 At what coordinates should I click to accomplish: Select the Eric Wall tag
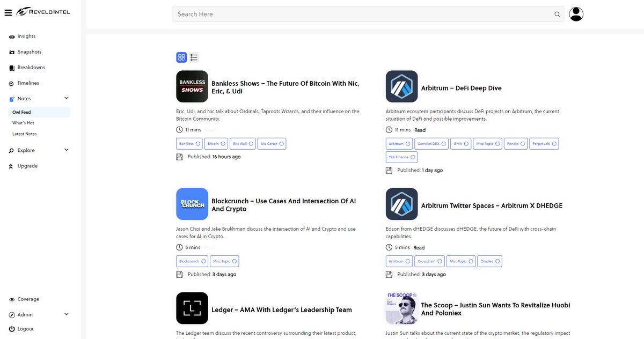click(x=243, y=144)
